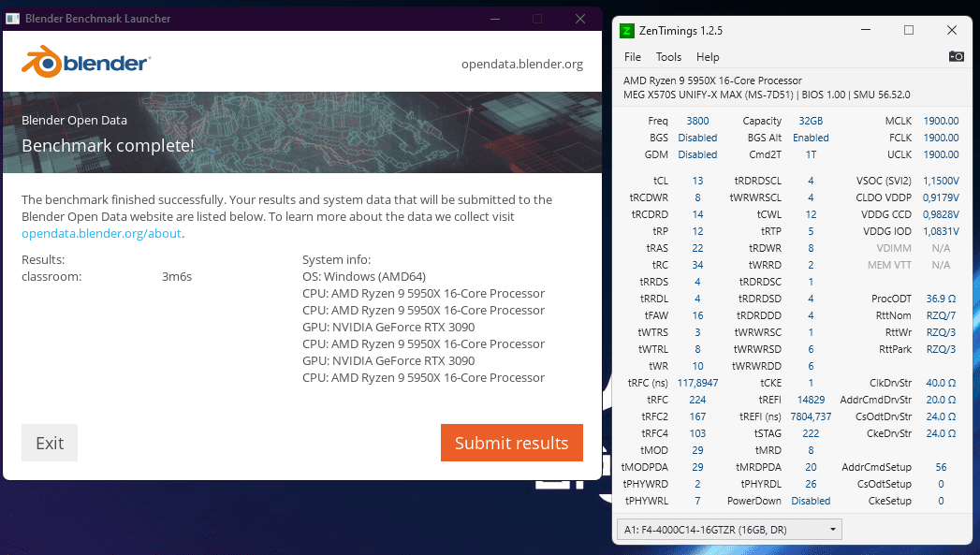Exit the Blender benchmark launcher
The width and height of the screenshot is (980, 555).
point(50,443)
